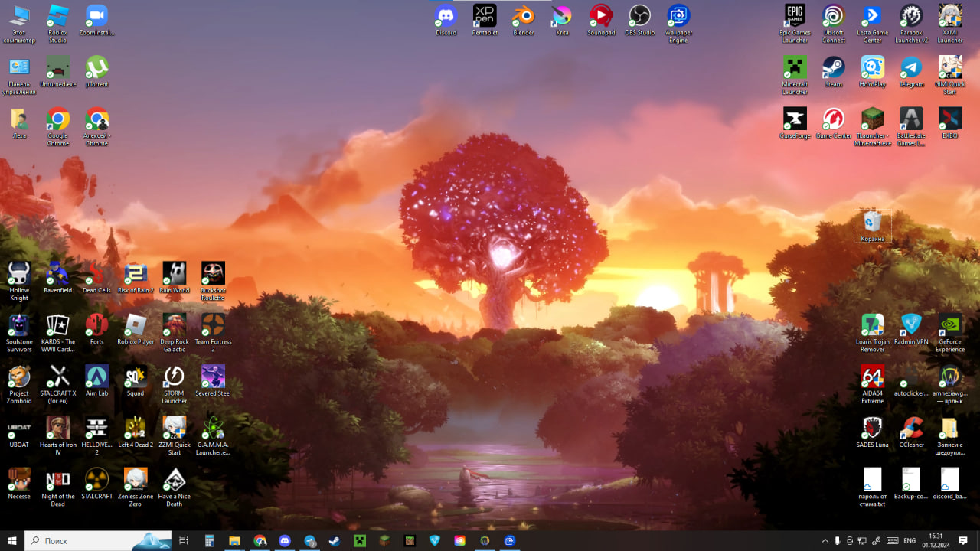Select the XP-Pen Pentablet icon
Viewport: 980px width, 551px height.
tap(485, 21)
